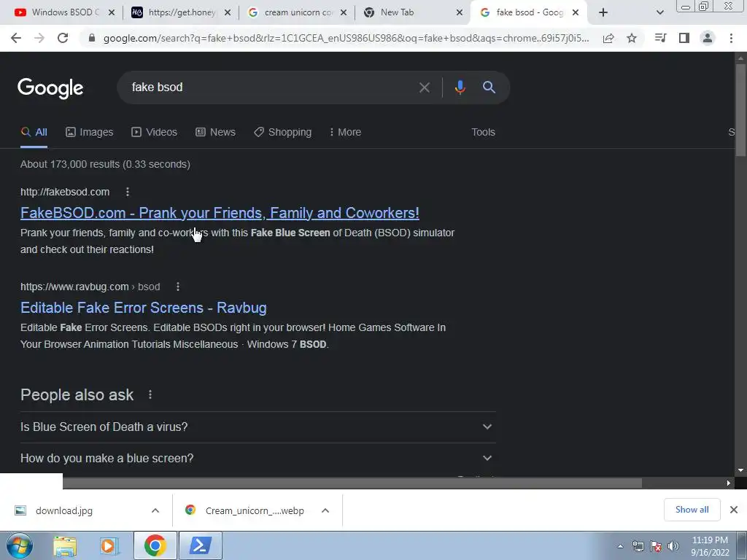This screenshot has width=747, height=560.
Task: Open Editable Fake Error Screens Ravbug link
Action: [144, 308]
